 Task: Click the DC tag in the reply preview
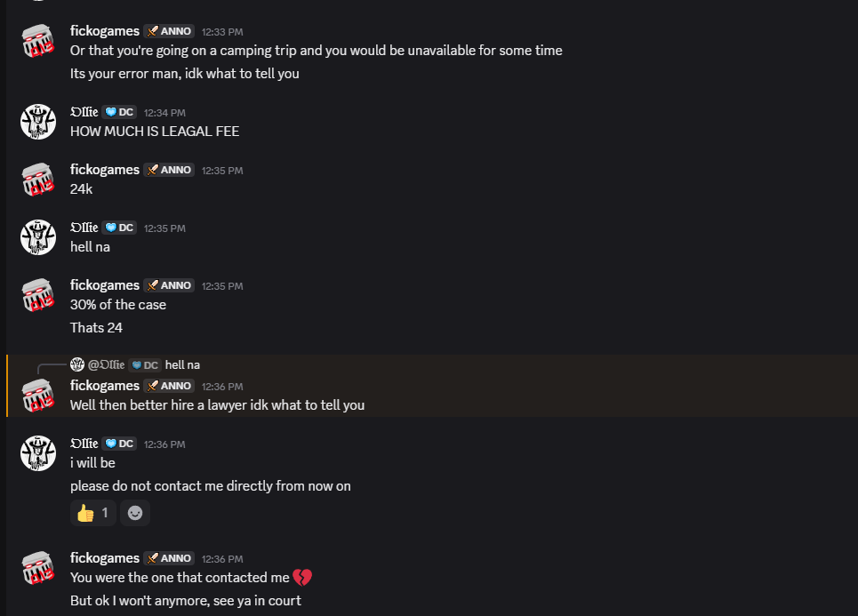pos(145,365)
